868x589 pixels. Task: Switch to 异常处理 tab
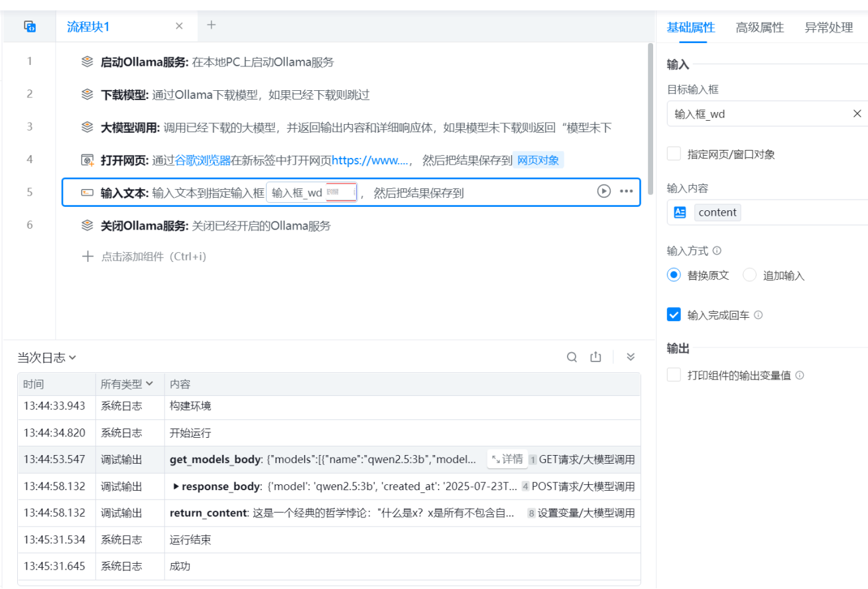point(828,28)
